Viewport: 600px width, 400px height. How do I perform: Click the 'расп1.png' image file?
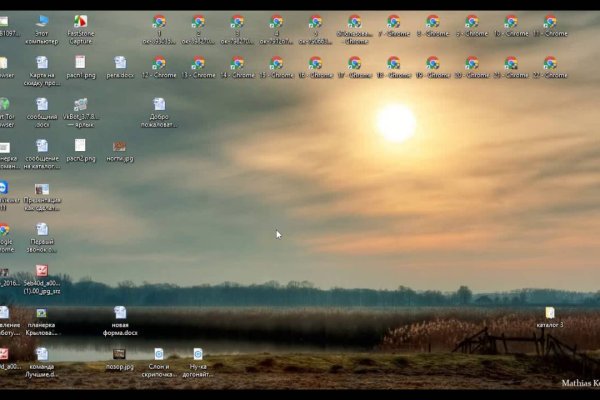click(80, 63)
